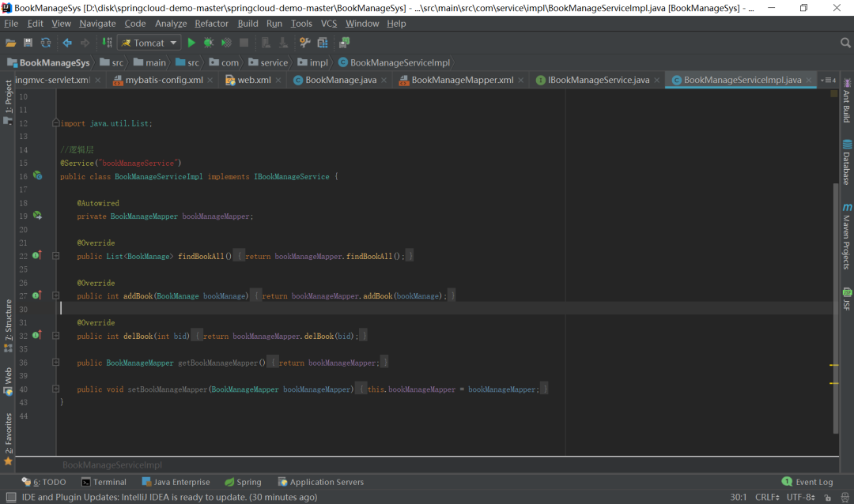Click the editor vertical scrollbar

click(836, 308)
